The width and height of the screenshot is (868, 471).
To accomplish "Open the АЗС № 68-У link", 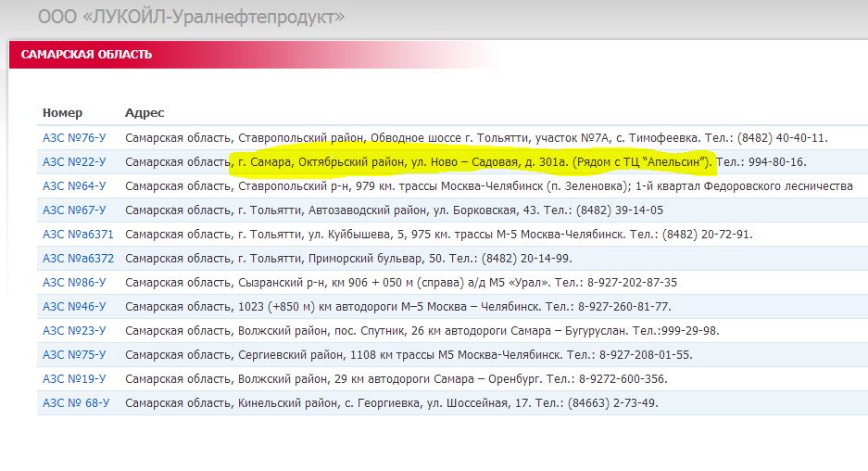I will pos(76,402).
